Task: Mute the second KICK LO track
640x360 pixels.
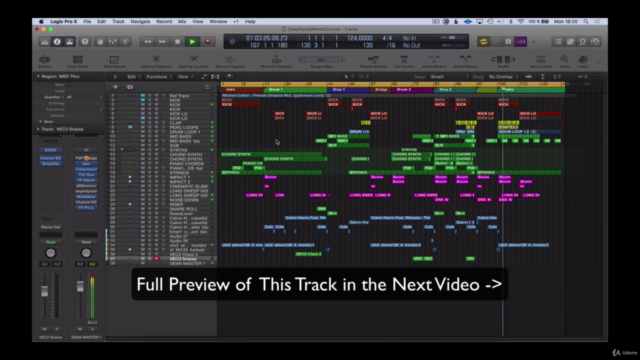Action: [x=142, y=118]
